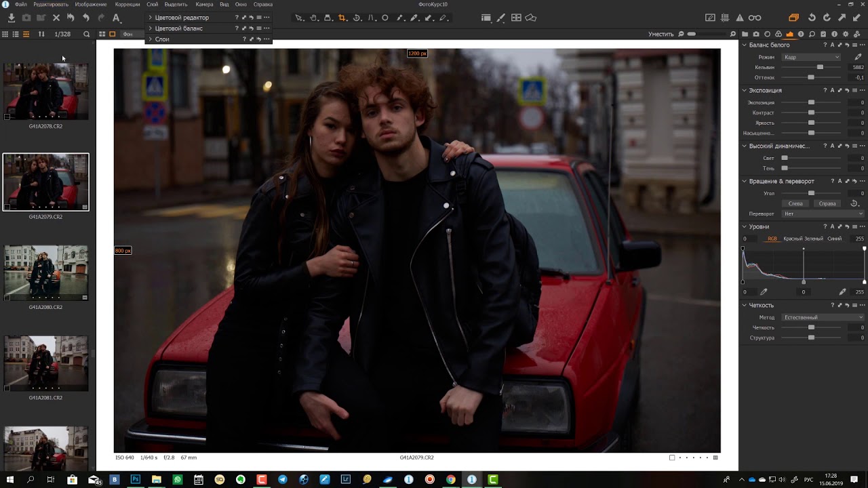Switch browser to grid view
The width and height of the screenshot is (868, 488).
[5, 34]
